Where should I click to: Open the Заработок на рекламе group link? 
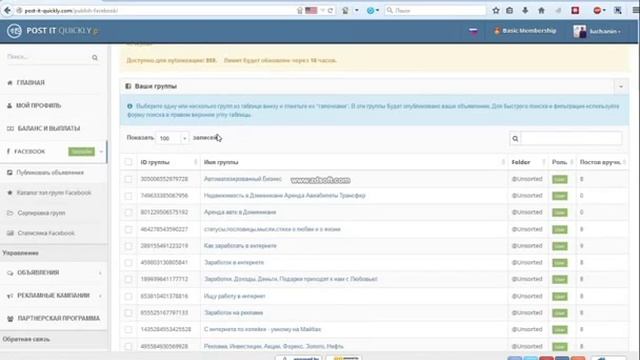click(233, 313)
